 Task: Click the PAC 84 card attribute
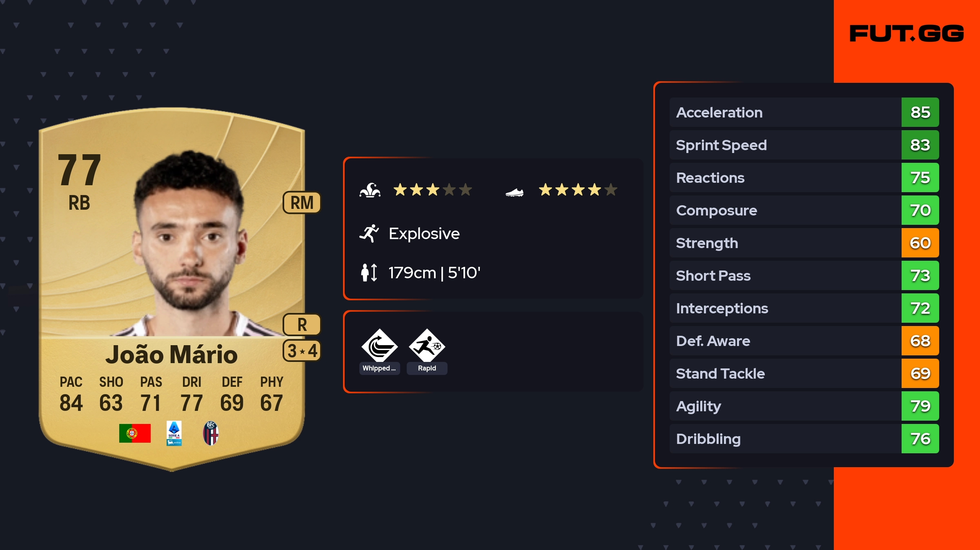point(71,394)
